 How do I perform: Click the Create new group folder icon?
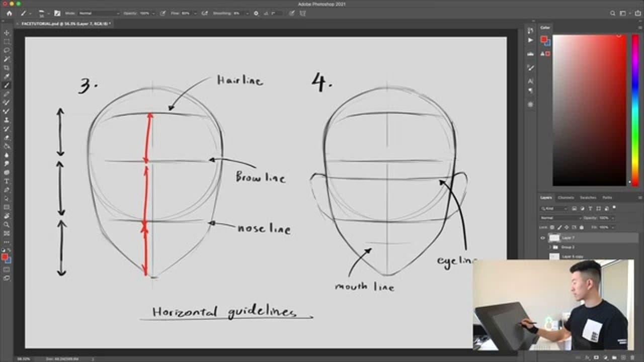click(614, 357)
